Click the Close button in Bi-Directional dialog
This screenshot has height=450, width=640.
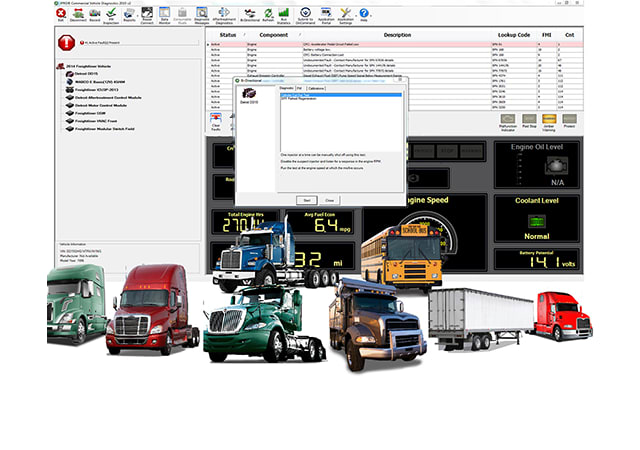click(329, 200)
